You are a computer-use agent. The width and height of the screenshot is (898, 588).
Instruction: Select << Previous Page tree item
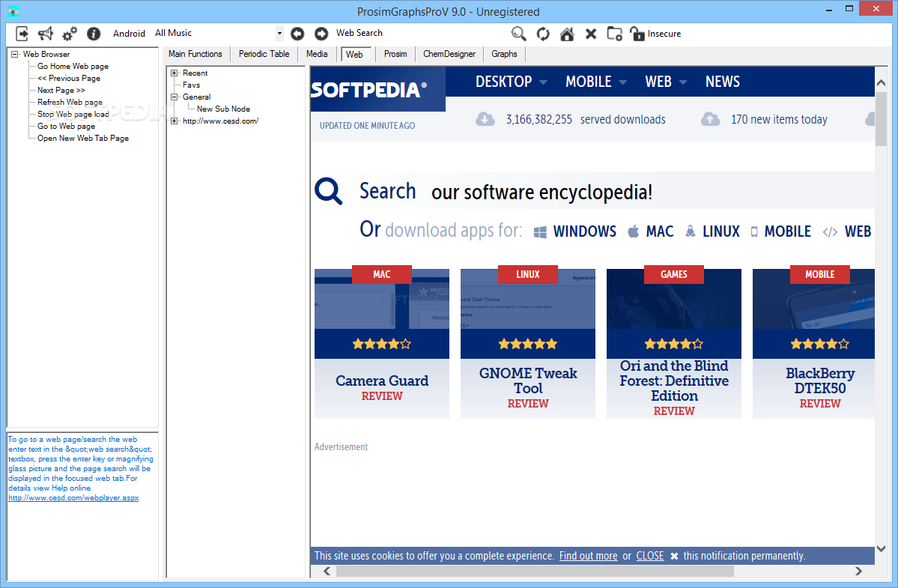pos(69,79)
